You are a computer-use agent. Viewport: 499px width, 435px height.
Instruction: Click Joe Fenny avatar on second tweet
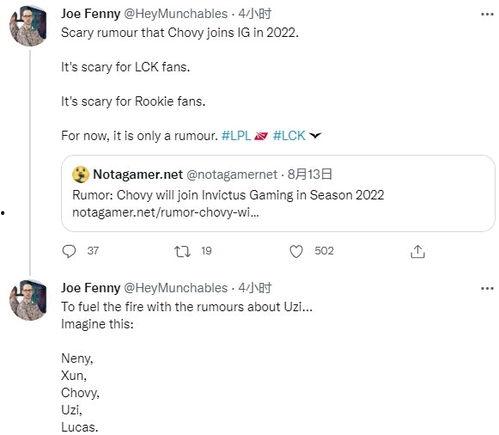(28, 300)
